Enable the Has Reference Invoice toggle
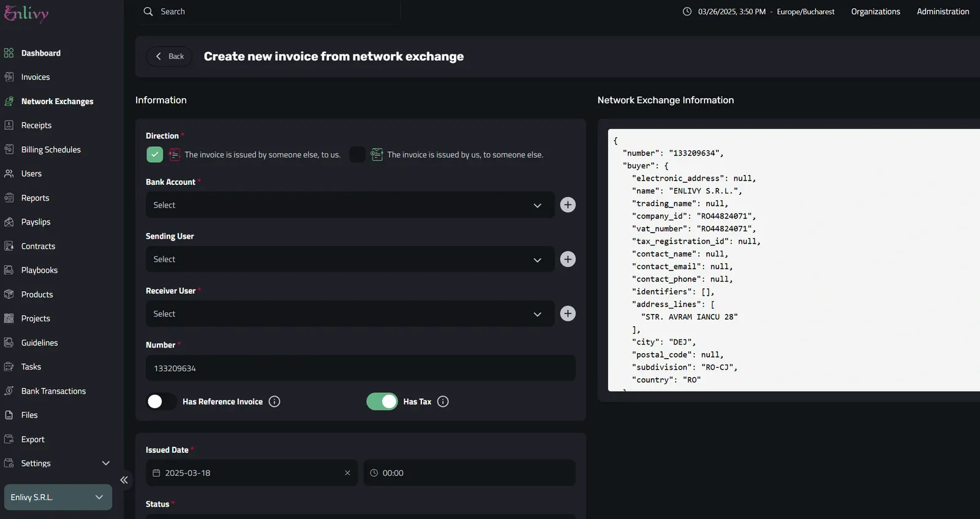 coord(161,401)
